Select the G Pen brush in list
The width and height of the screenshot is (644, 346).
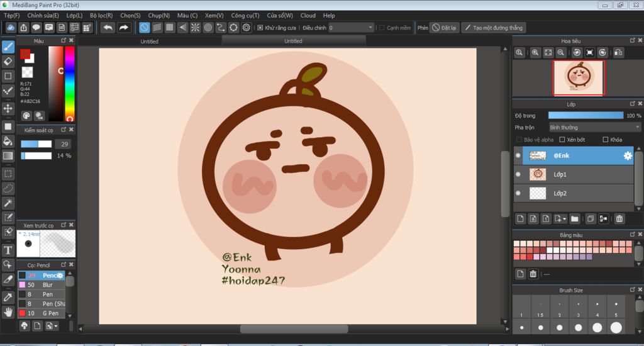point(42,313)
